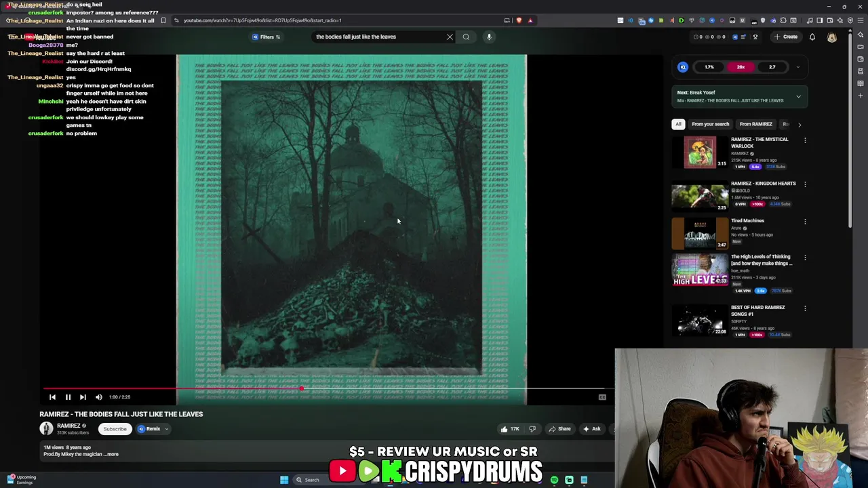868x488 pixels.
Task: Show more filter chips with arrow
Action: (x=799, y=125)
